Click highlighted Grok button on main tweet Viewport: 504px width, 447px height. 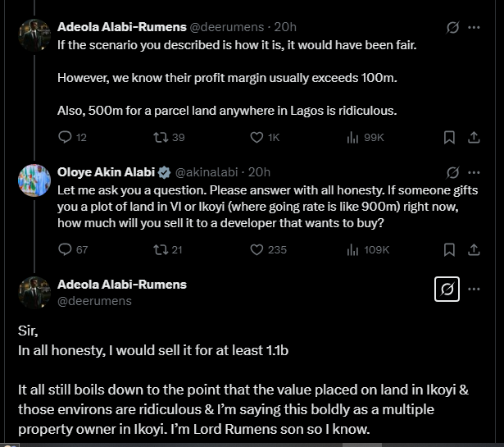447,289
